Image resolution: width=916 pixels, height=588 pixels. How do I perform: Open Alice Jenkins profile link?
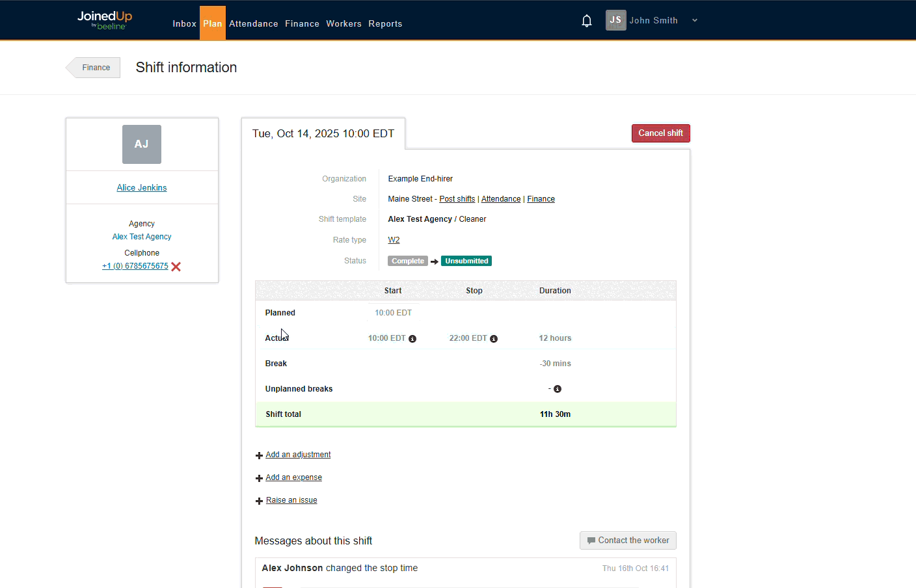point(142,188)
